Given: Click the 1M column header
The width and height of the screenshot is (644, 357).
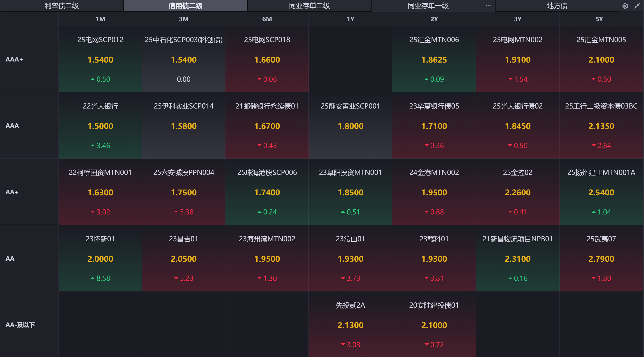Looking at the screenshot, I should click(x=100, y=19).
